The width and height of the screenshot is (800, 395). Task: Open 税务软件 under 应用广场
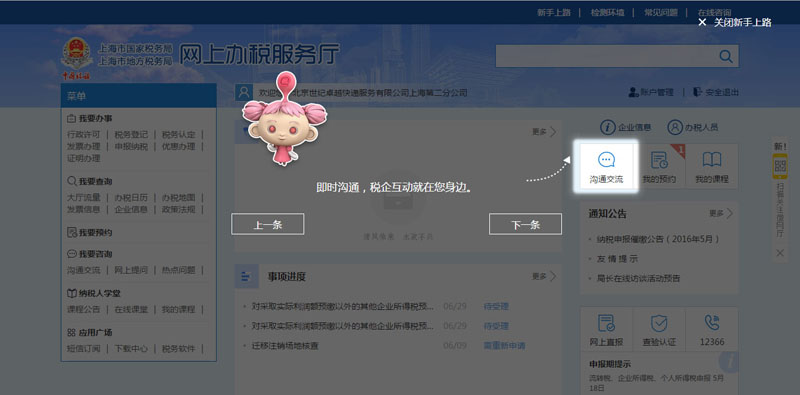[179, 349]
